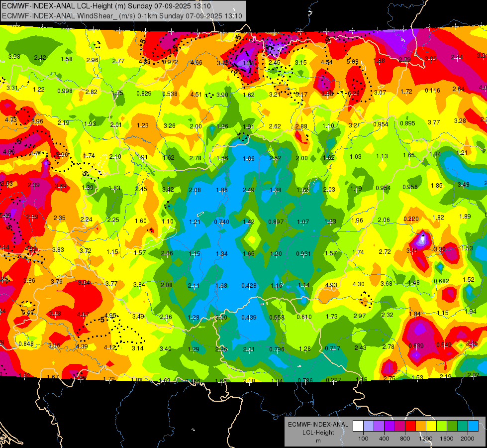
Task: Click the lime green legend swatch
Action: point(442,426)
